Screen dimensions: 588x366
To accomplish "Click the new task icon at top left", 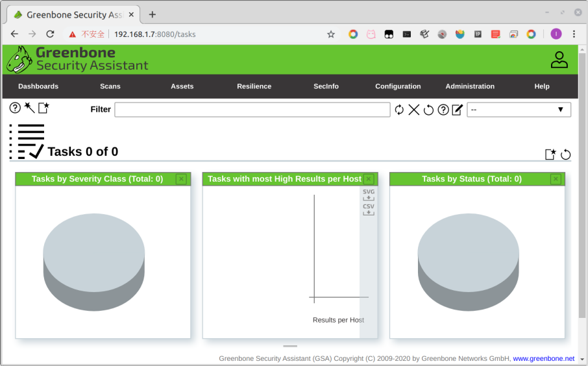I will point(43,108).
